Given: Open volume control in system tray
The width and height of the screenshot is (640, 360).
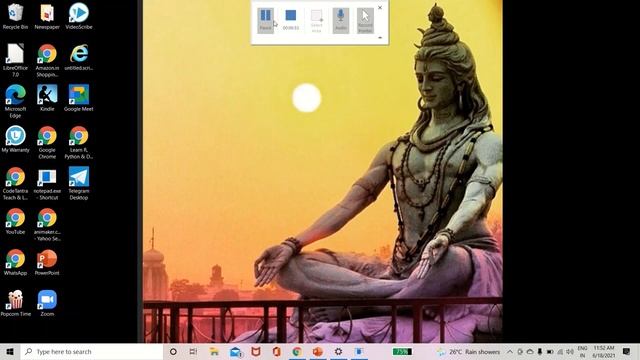Looking at the screenshot, I should pos(570,351).
